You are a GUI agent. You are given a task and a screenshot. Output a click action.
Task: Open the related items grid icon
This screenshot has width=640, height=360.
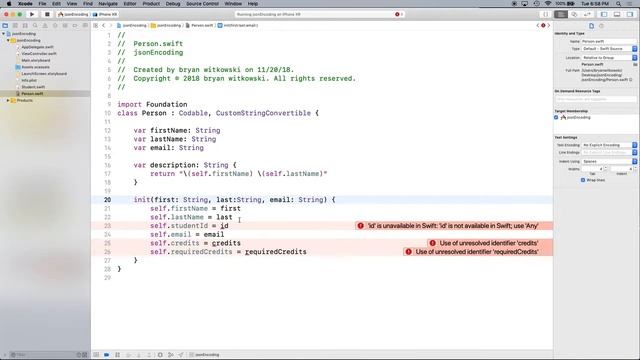pos(96,25)
